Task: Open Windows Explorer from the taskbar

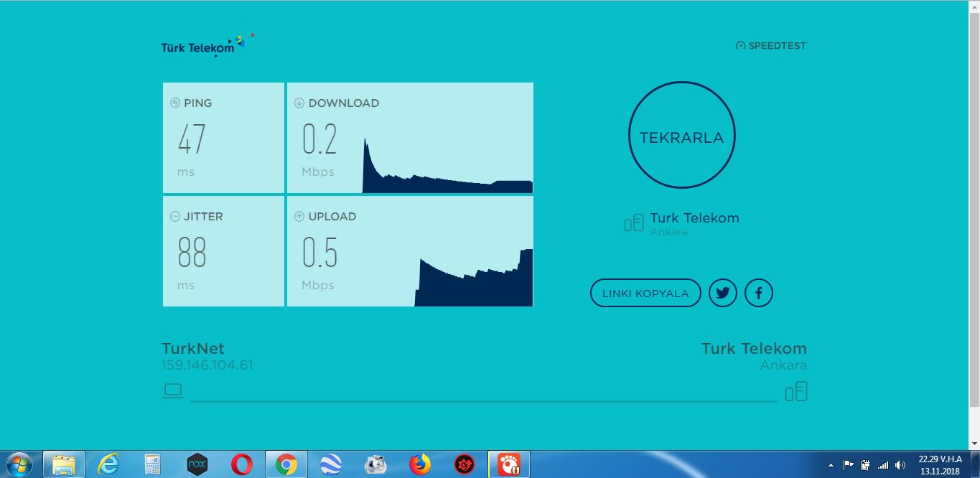Action: [x=64, y=464]
